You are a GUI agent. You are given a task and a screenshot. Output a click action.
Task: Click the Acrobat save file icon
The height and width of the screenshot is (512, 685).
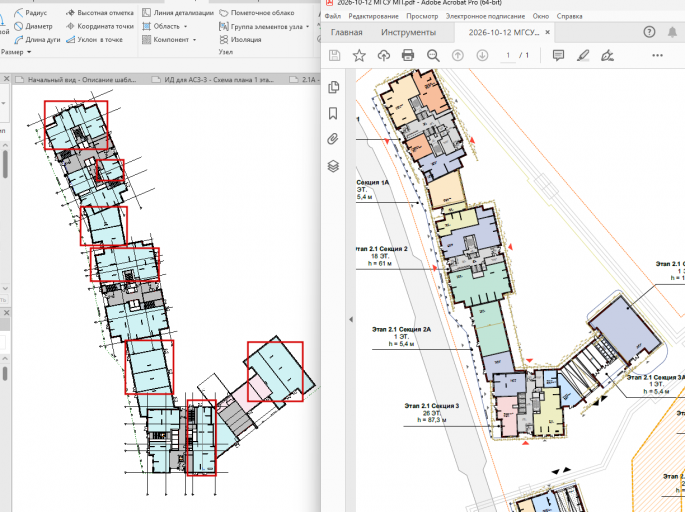click(334, 55)
